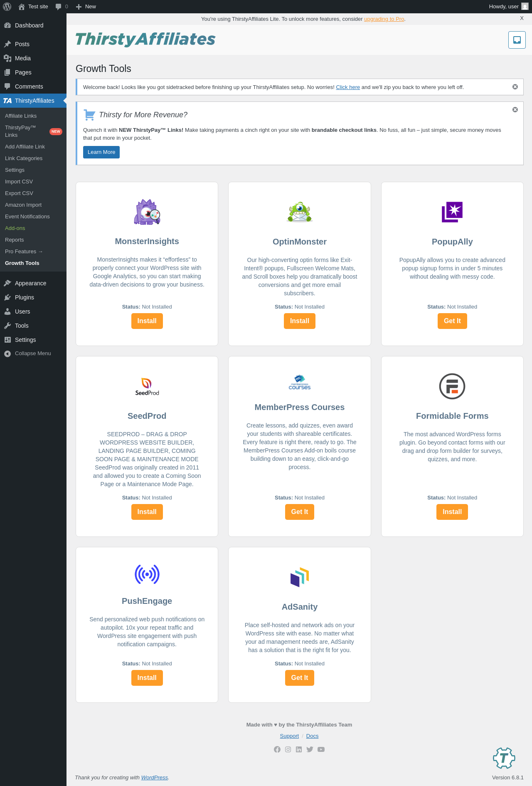
Task: Click the PopupAlly purple star logo
Action: point(452,212)
